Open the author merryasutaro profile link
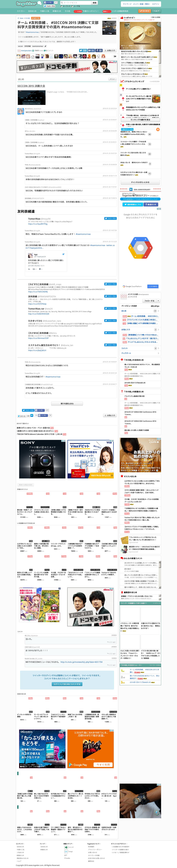 26,50
